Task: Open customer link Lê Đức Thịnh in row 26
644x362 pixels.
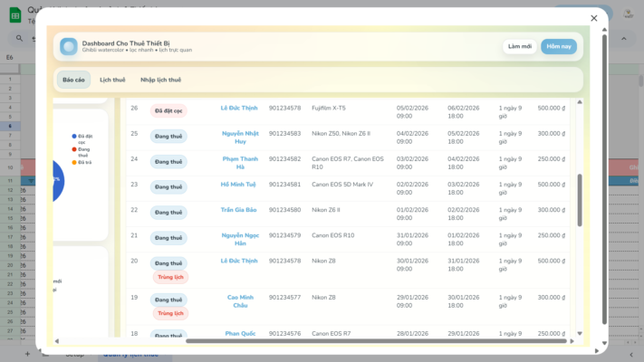Action: [239, 108]
